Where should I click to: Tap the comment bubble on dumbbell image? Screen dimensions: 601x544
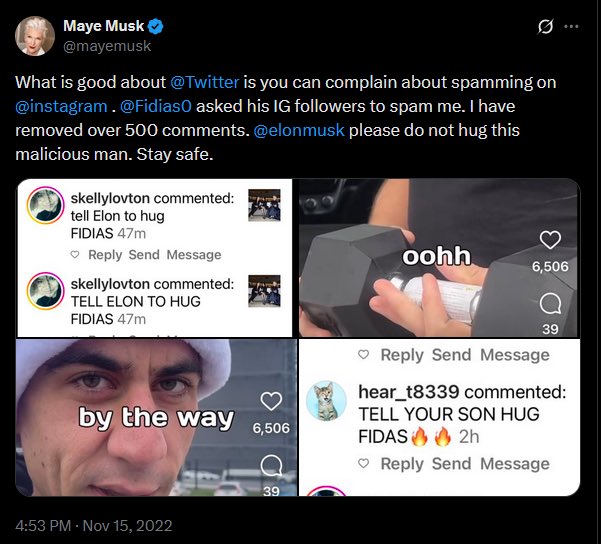coord(550,302)
